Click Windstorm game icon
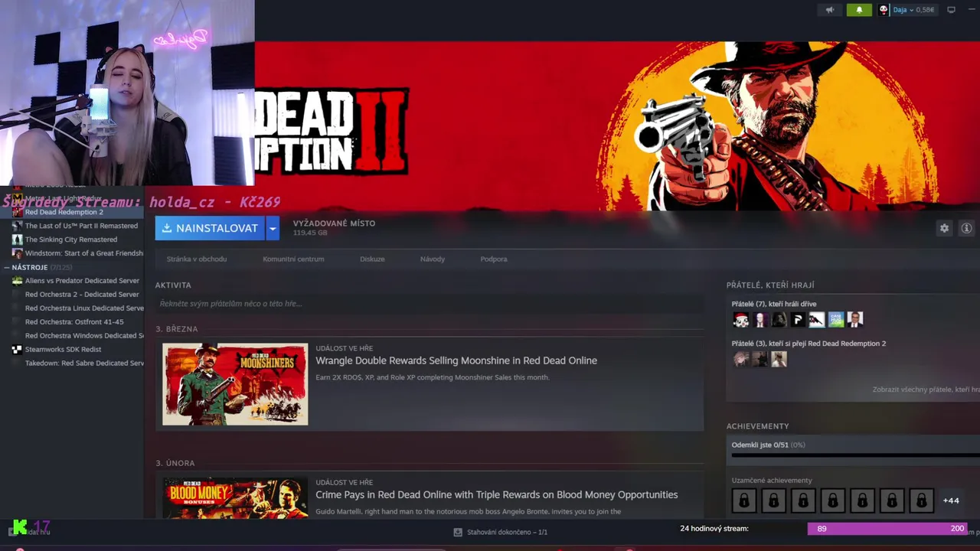Image resolution: width=980 pixels, height=551 pixels. tap(17, 253)
